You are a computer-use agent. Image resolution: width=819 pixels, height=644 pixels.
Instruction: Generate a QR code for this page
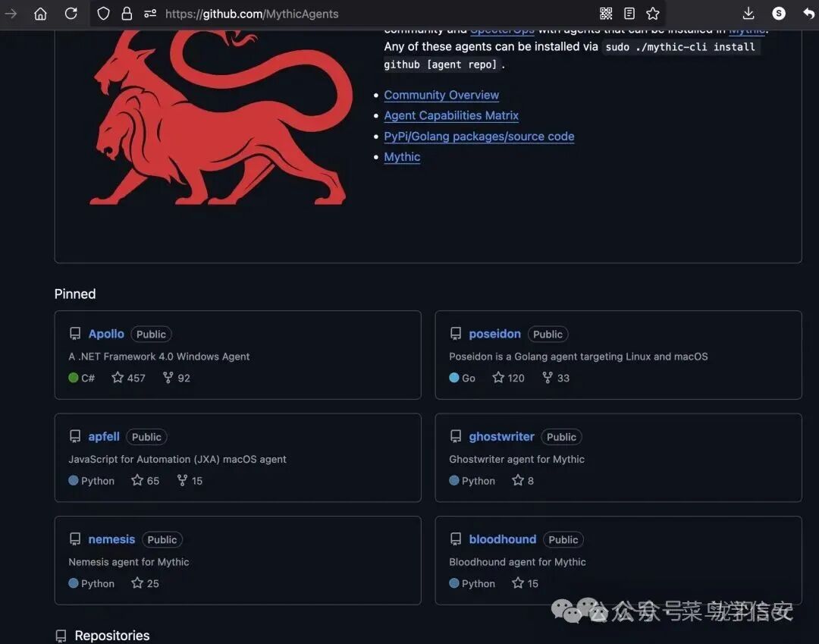click(605, 13)
